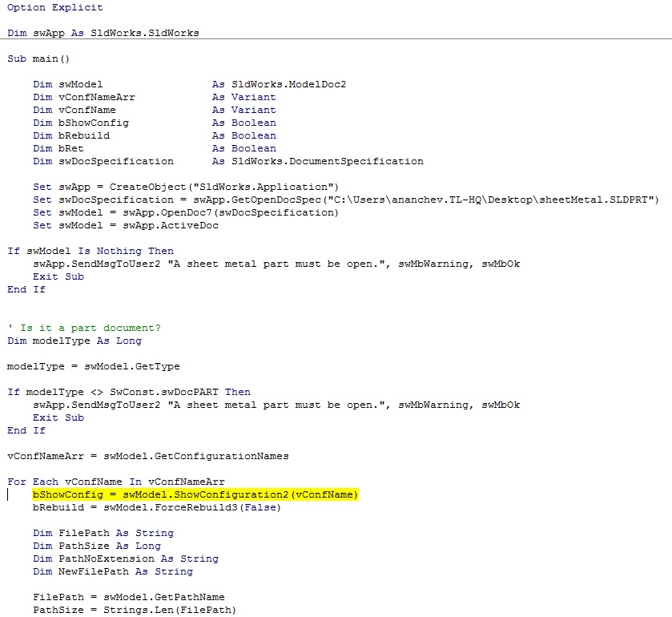Click 'Dim FilePath As String' line
672x617 pixels.
click(103, 534)
